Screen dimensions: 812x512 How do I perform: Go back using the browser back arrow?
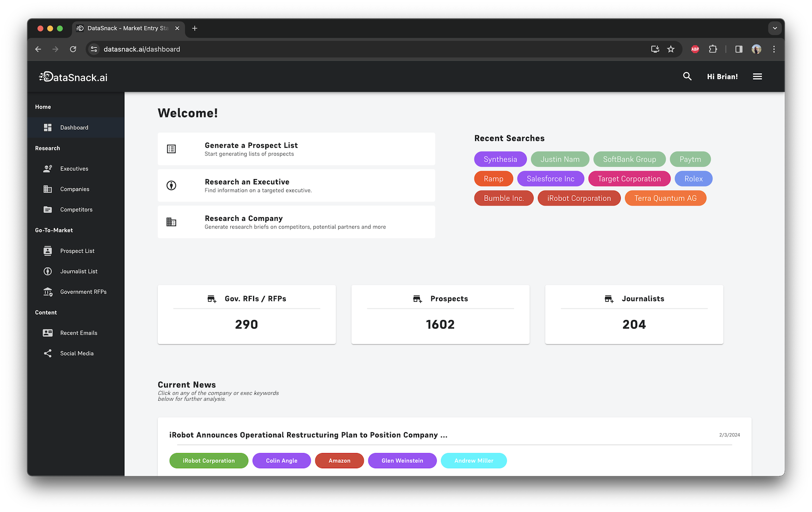38,49
